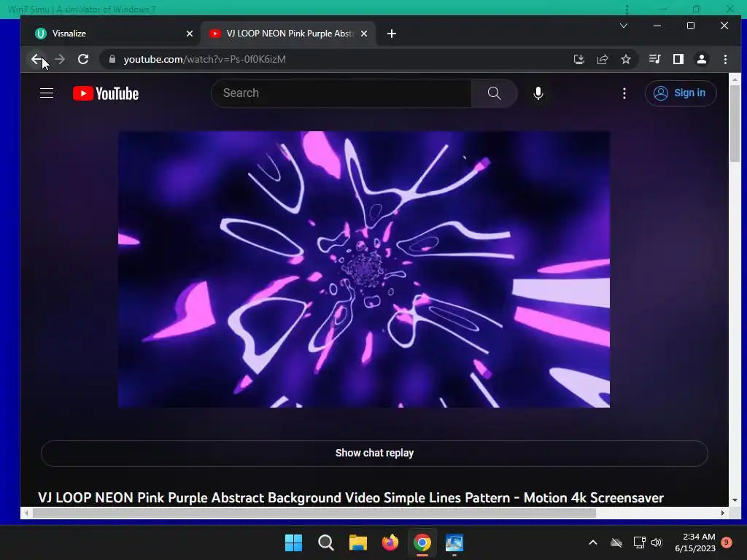Click the scrollbar down arrow
Viewport: 747px width, 560px height.
pos(735,500)
